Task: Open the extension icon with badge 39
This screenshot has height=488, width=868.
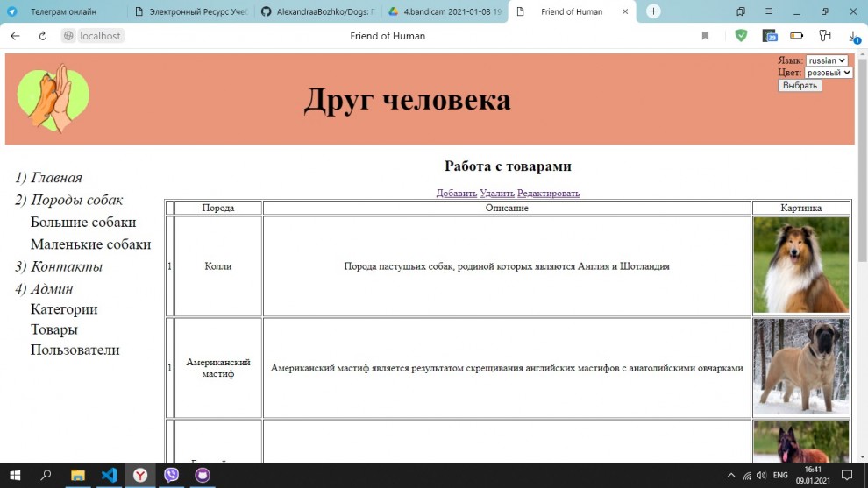Action: click(x=770, y=36)
